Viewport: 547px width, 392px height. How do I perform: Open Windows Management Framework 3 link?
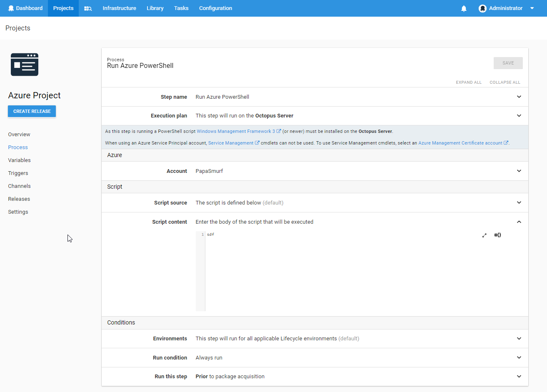[x=236, y=131]
